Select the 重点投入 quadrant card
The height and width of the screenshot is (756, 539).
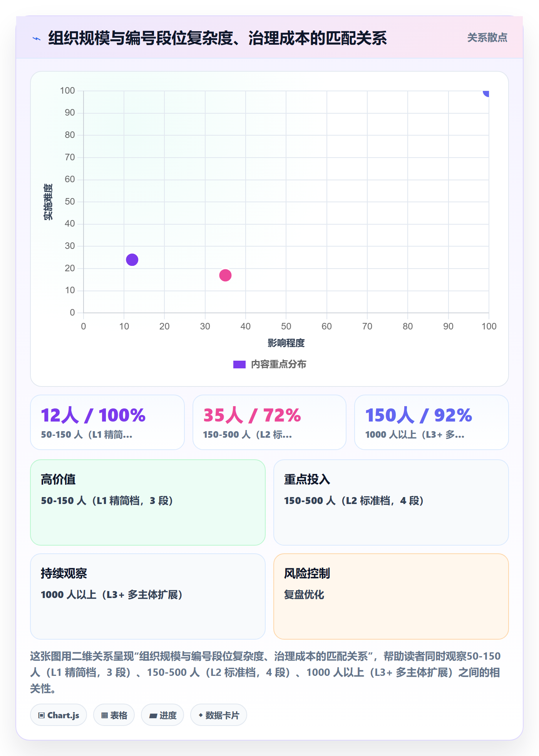coord(391,502)
